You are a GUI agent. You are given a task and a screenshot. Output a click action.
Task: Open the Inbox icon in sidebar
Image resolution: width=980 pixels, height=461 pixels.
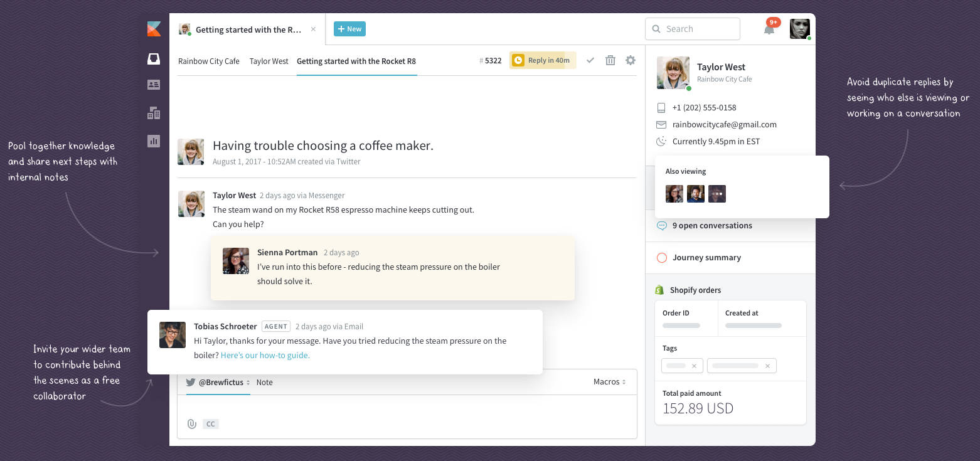point(154,59)
